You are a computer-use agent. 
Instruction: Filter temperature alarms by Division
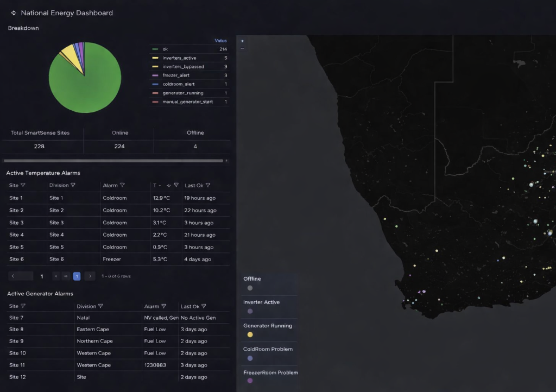73,186
